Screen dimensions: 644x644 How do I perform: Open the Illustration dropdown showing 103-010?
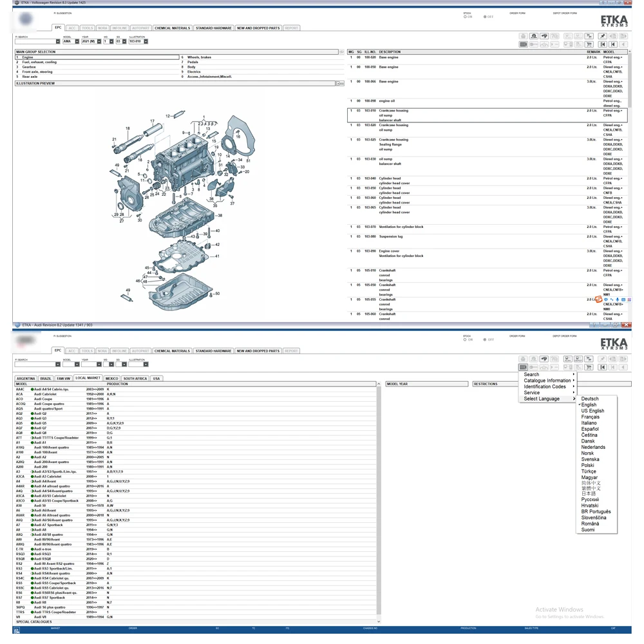pos(146,41)
